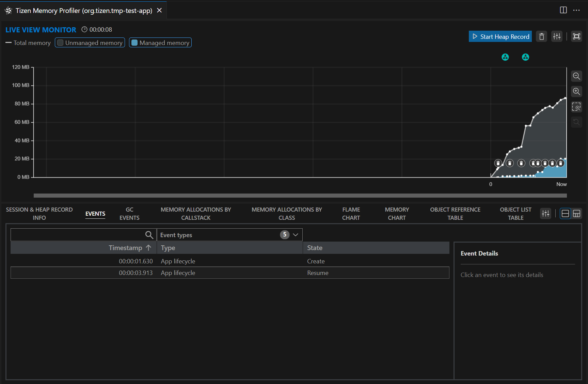The width and height of the screenshot is (588, 384).
Task: Open chart settings sliders icon in top toolbar
Action: point(557,36)
